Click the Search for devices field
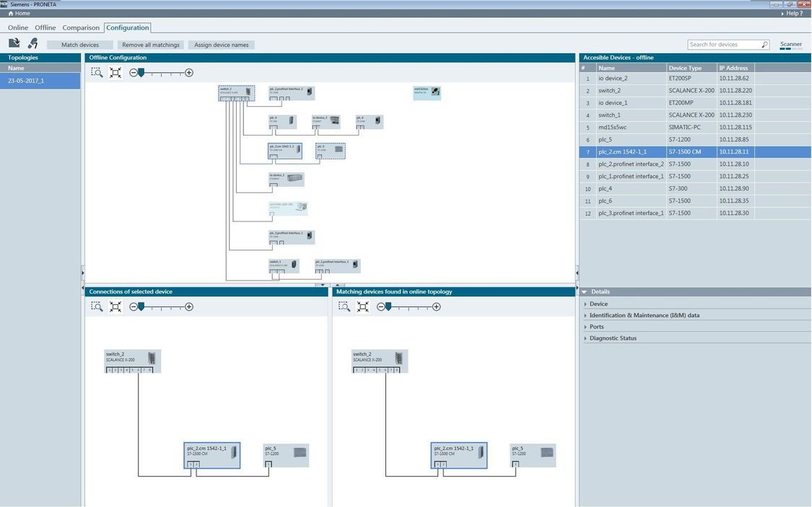This screenshot has height=507, width=812. pos(723,45)
